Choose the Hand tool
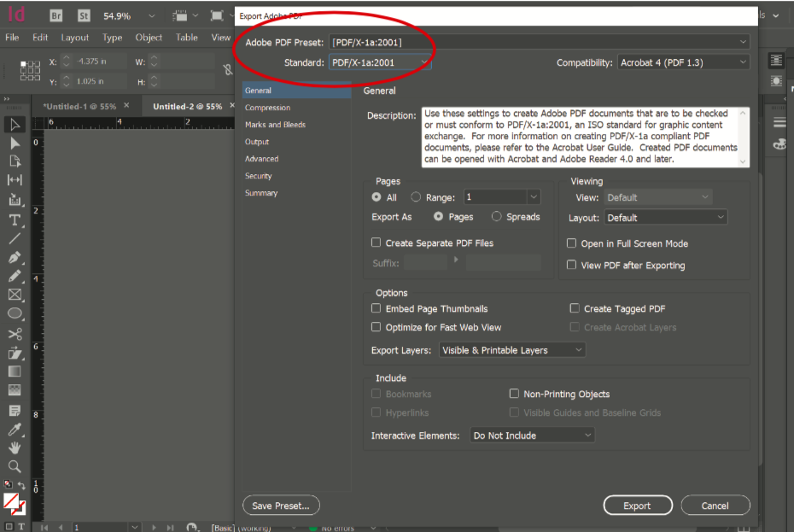794x532 pixels. [x=15, y=447]
